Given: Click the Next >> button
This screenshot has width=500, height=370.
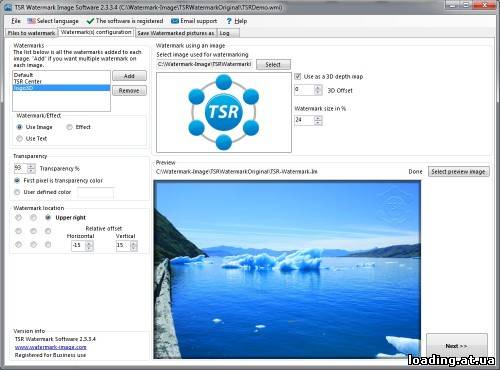Looking at the screenshot, I should pos(457,346).
